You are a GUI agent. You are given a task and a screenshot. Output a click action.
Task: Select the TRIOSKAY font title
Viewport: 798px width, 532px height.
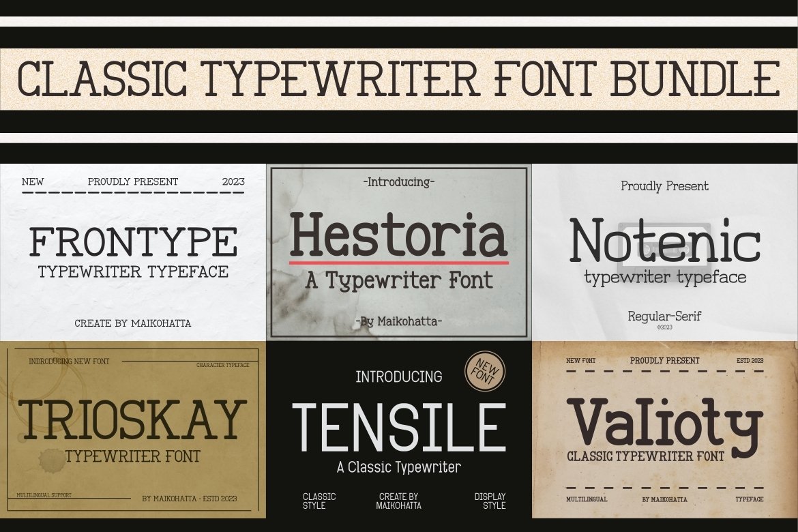click(x=133, y=420)
